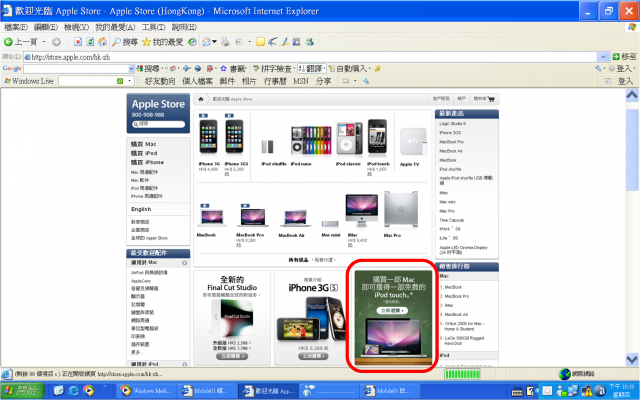Click the Apple Store search field
The image size is (640, 400).
pyautogui.click(x=158, y=124)
